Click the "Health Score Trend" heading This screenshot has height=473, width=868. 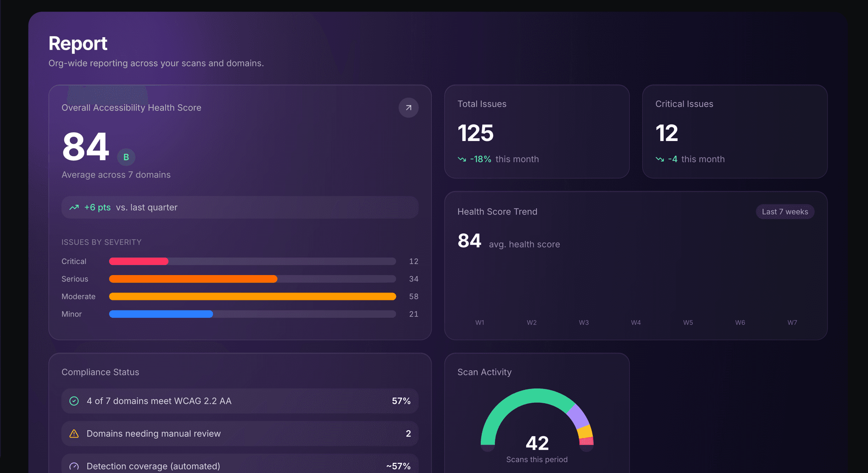(497, 212)
